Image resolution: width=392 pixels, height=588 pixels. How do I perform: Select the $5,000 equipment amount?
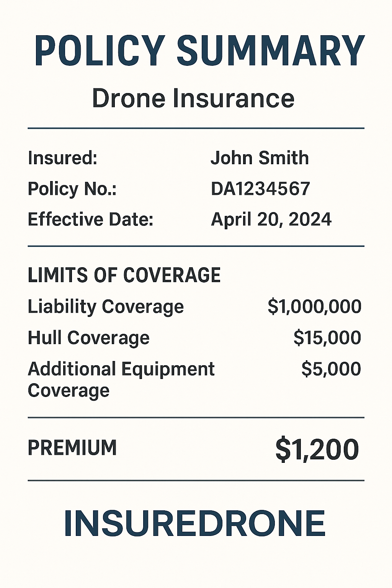click(x=331, y=369)
